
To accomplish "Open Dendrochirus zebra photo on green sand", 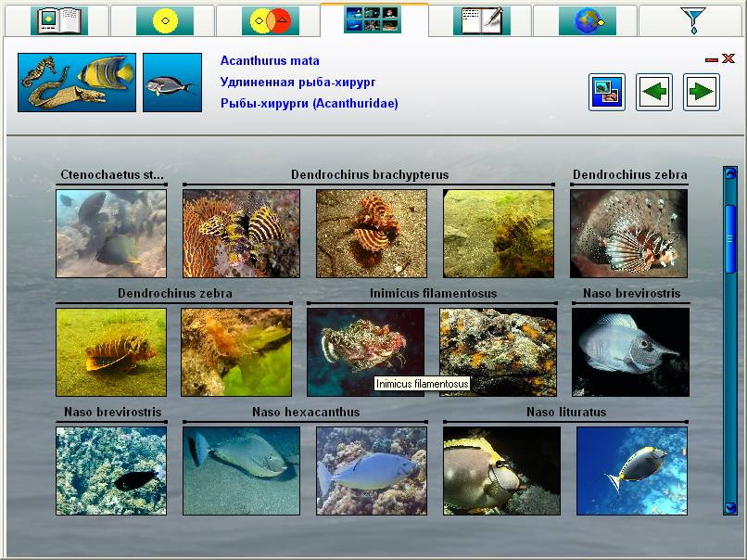I will [111, 352].
